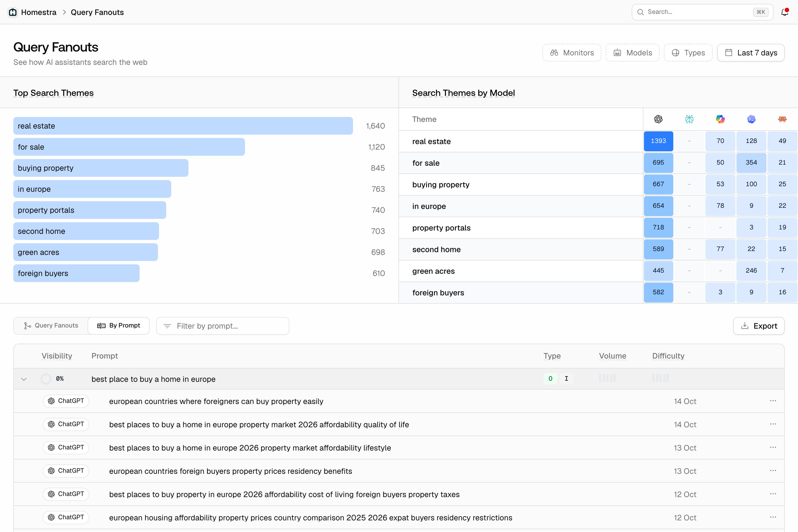Viewport: 798px width, 532px height.
Task: Click the 'foreign buyers' theme bar
Action: [x=76, y=273]
